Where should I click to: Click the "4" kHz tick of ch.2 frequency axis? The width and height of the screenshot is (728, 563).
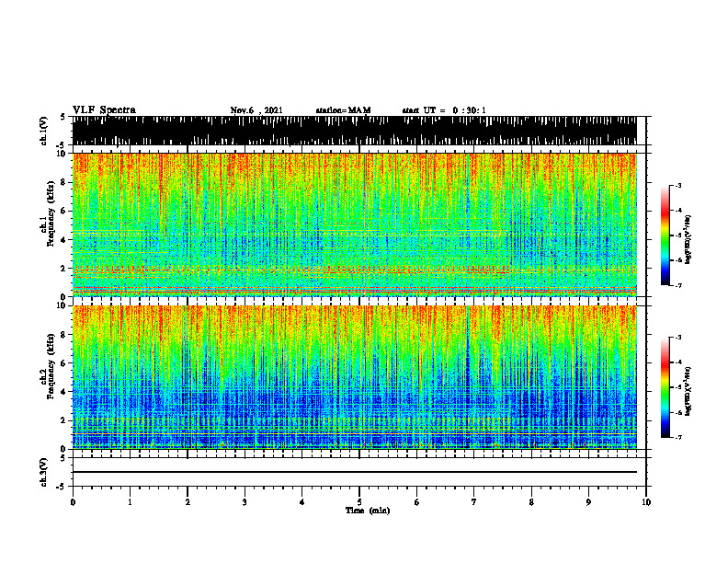coord(64,392)
